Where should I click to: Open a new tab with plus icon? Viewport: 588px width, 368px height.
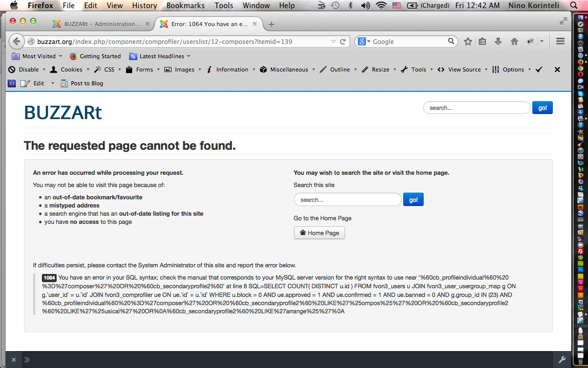(x=272, y=24)
